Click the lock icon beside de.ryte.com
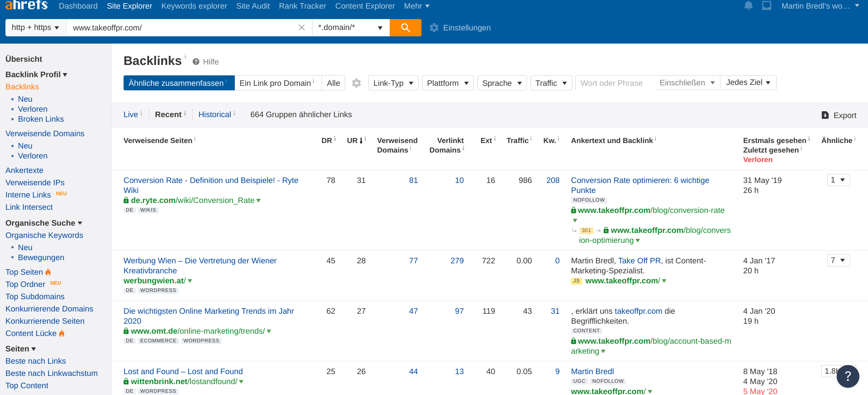868x395 pixels. (126, 200)
